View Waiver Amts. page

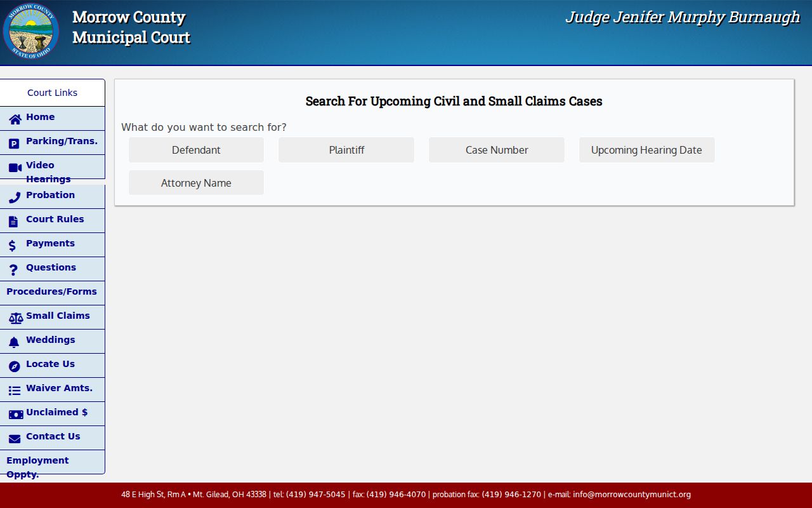coord(52,389)
